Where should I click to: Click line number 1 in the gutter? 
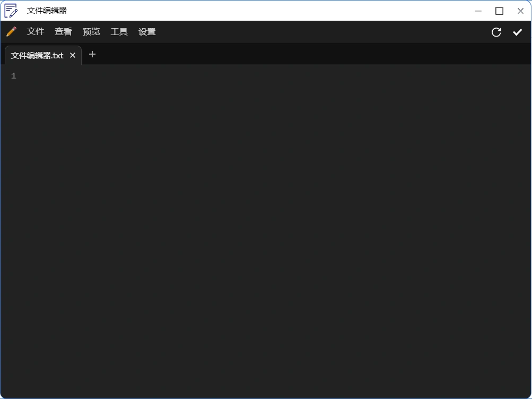pyautogui.click(x=14, y=76)
